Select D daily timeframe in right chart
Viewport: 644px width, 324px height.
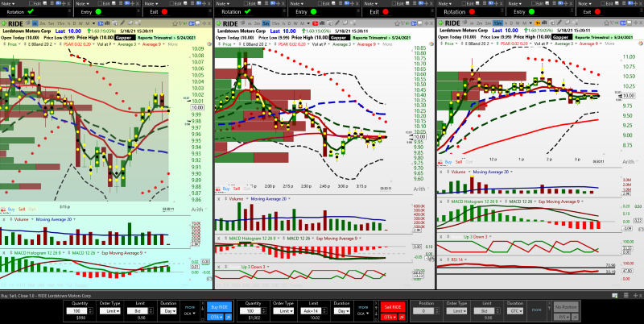point(511,23)
